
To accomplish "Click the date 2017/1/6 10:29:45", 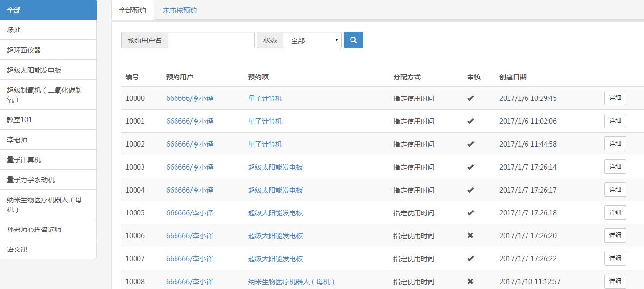I will [x=528, y=98].
